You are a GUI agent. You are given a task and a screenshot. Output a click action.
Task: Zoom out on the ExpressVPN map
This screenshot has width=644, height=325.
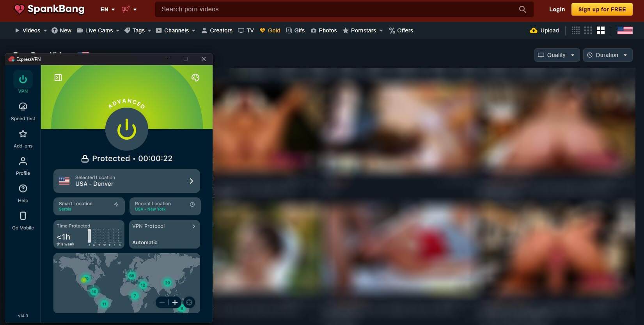(162, 302)
